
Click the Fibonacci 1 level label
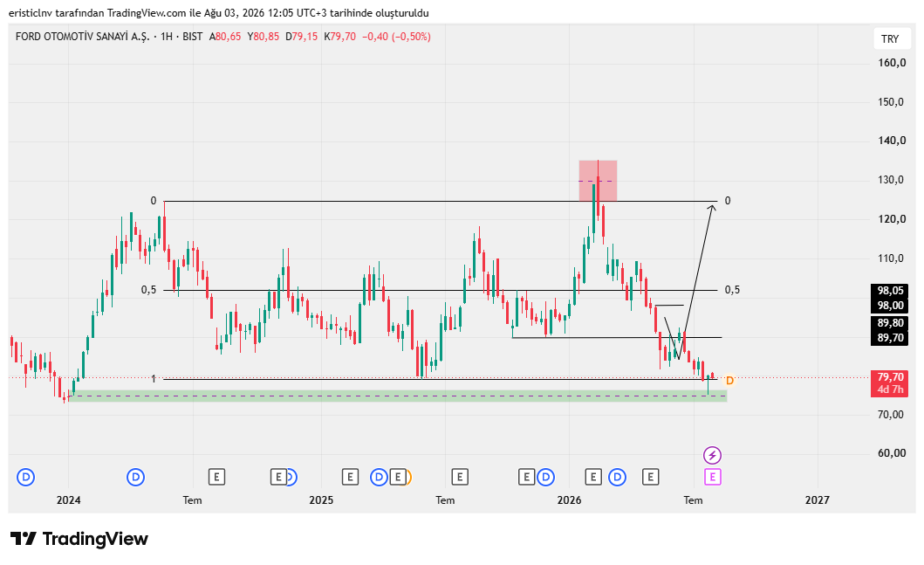tap(154, 379)
